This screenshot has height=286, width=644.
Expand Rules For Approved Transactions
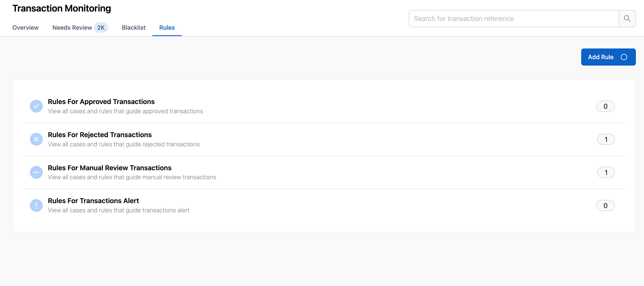tap(101, 102)
